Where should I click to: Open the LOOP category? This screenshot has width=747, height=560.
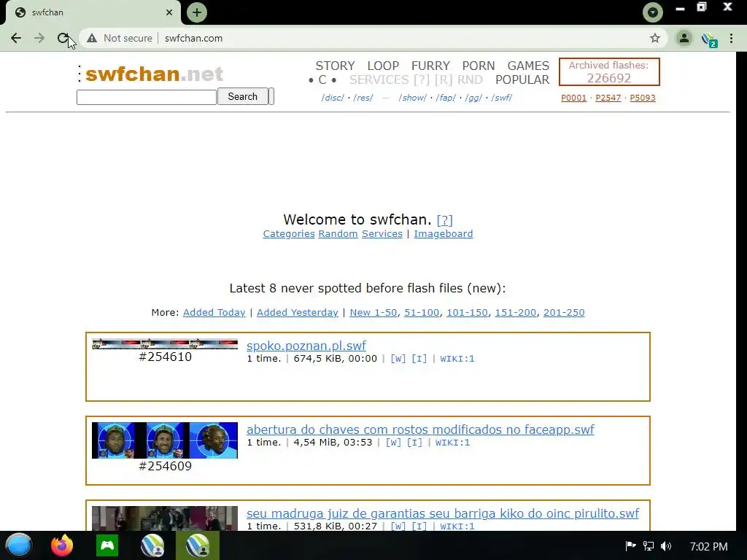coord(383,66)
